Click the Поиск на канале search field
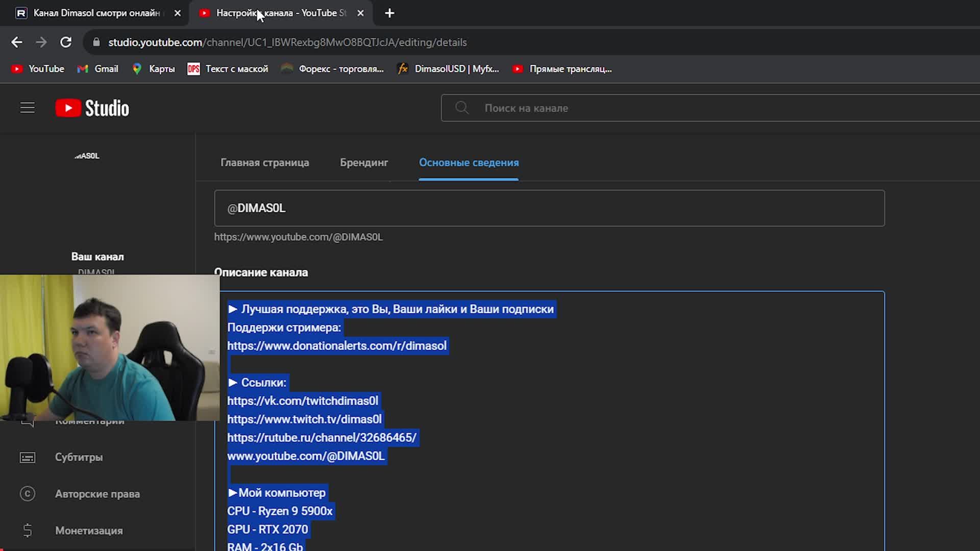980x551 pixels. pos(715,108)
